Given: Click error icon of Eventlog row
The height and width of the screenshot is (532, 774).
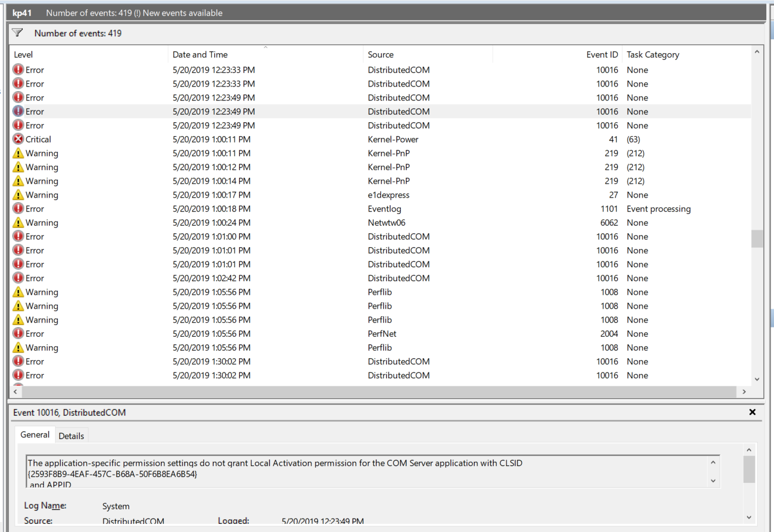Looking at the screenshot, I should (x=18, y=209).
